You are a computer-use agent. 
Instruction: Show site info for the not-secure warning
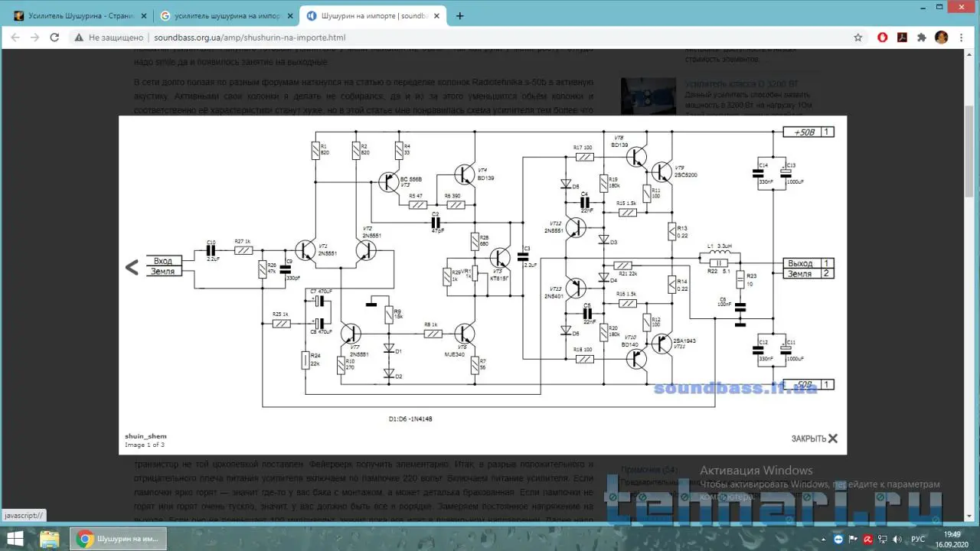pyautogui.click(x=109, y=37)
